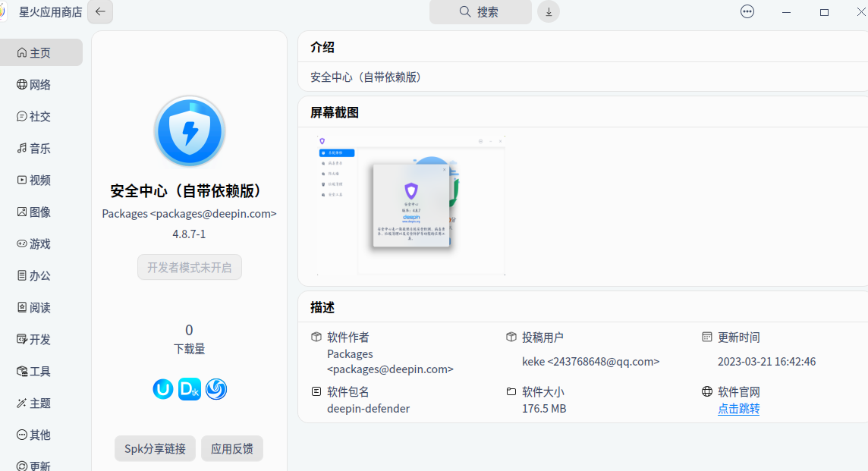The height and width of the screenshot is (471, 868).
Task: Click the 软件大小 folder icon
Action: 511,392
